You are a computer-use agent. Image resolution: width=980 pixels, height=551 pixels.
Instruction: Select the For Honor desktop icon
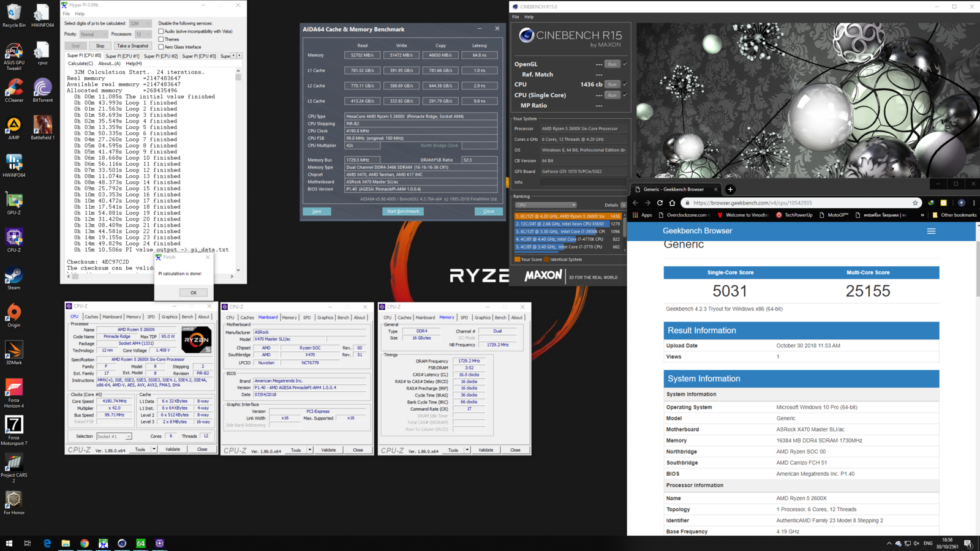[x=13, y=503]
